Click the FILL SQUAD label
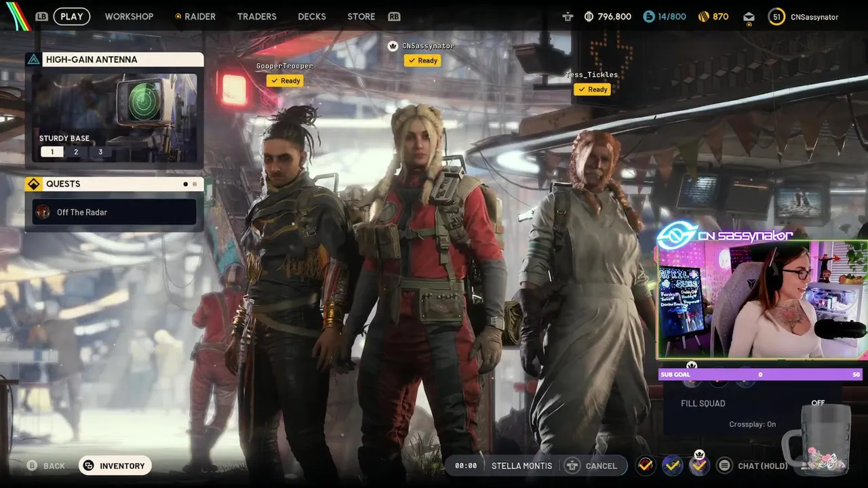Image resolution: width=868 pixels, height=488 pixels. click(x=703, y=403)
